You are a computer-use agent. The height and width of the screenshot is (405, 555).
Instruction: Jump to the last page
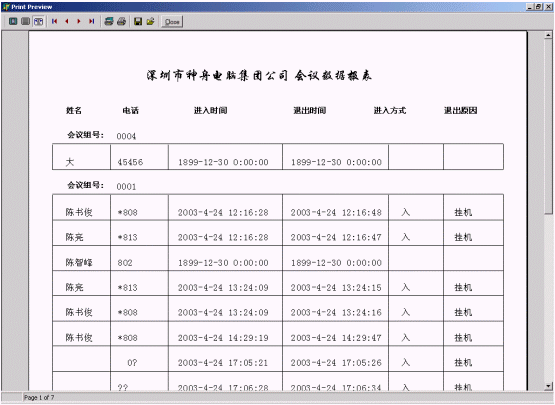tap(91, 21)
